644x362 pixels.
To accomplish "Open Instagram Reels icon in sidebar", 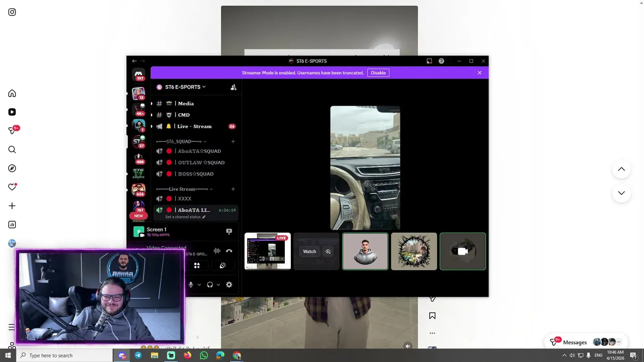I will 12,112.
